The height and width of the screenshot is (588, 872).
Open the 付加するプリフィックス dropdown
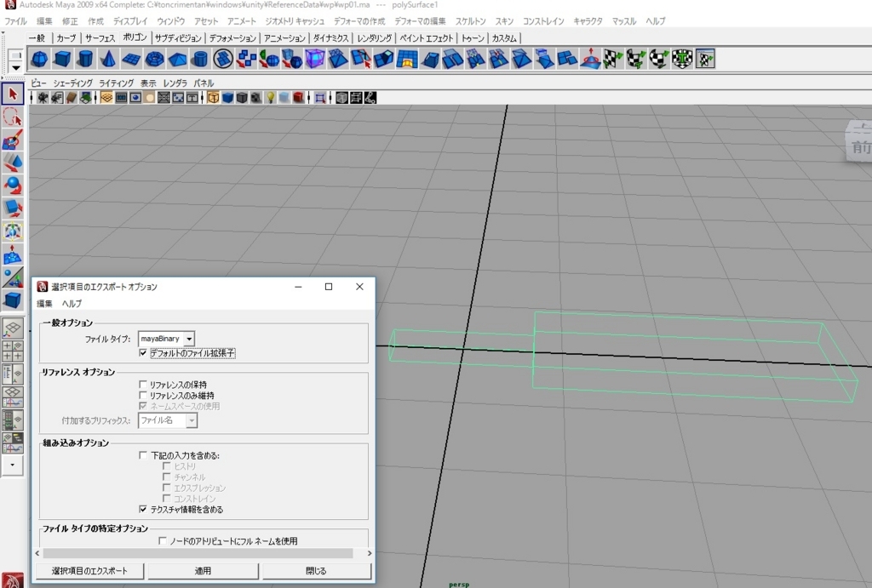point(168,420)
